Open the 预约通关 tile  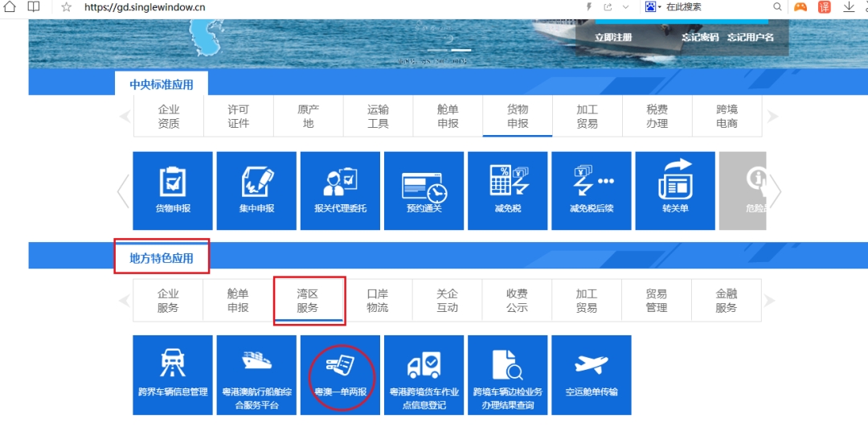tap(424, 191)
